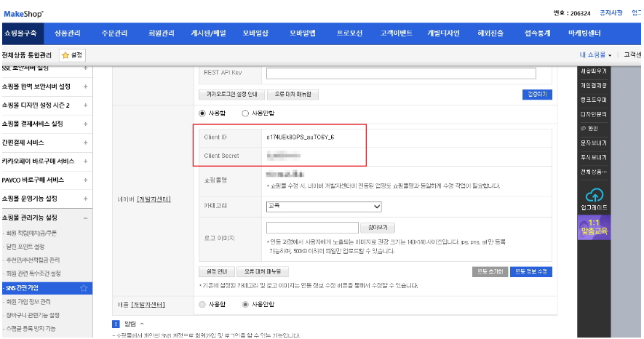Open the 개별디자인 top menu
The width and height of the screenshot is (644, 339).
pos(444,33)
